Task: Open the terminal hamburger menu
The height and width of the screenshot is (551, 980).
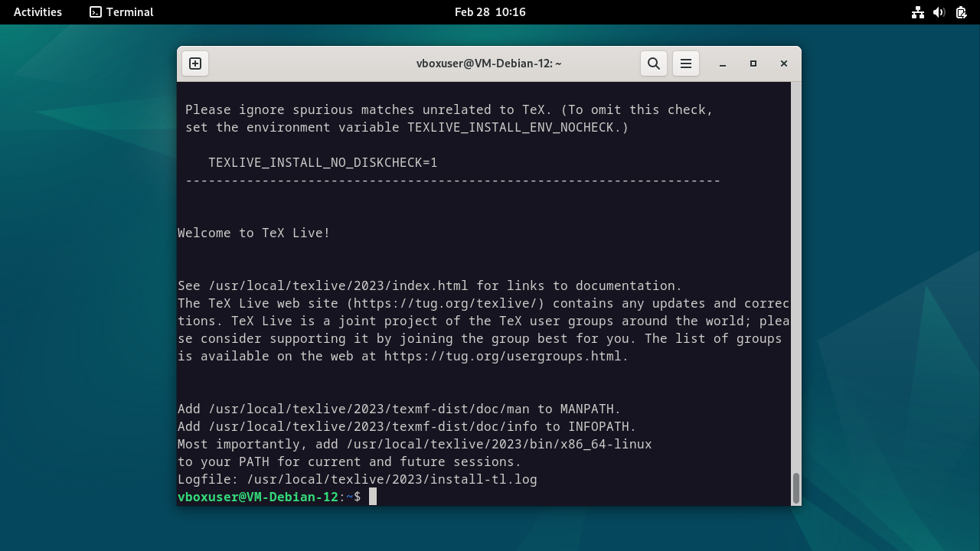Action: tap(686, 64)
